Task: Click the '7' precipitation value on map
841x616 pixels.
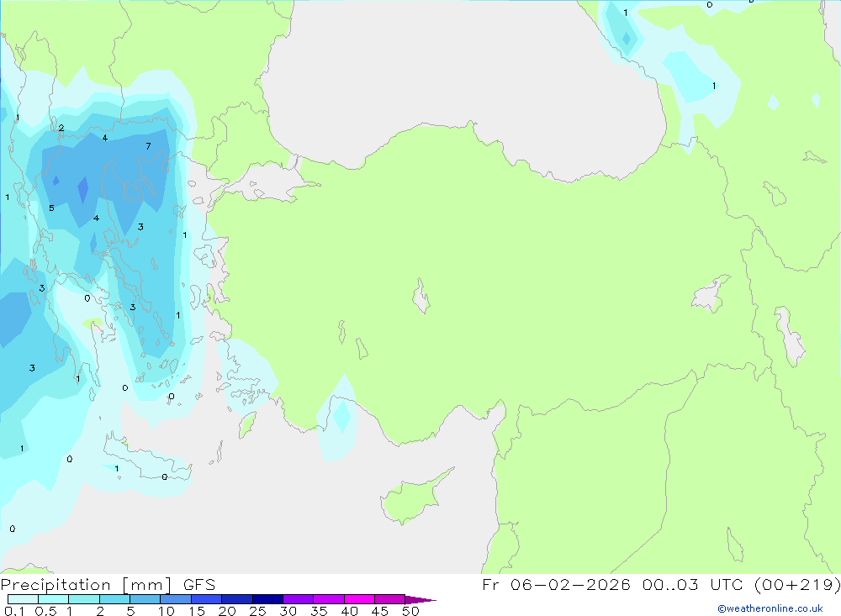Action: pos(149,146)
